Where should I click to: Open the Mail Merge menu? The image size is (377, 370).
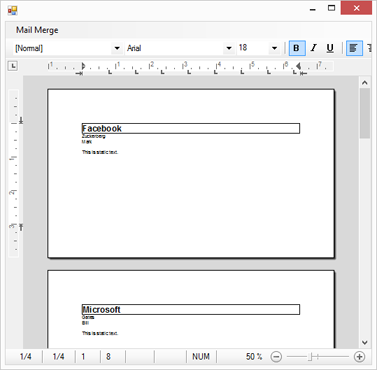point(37,30)
